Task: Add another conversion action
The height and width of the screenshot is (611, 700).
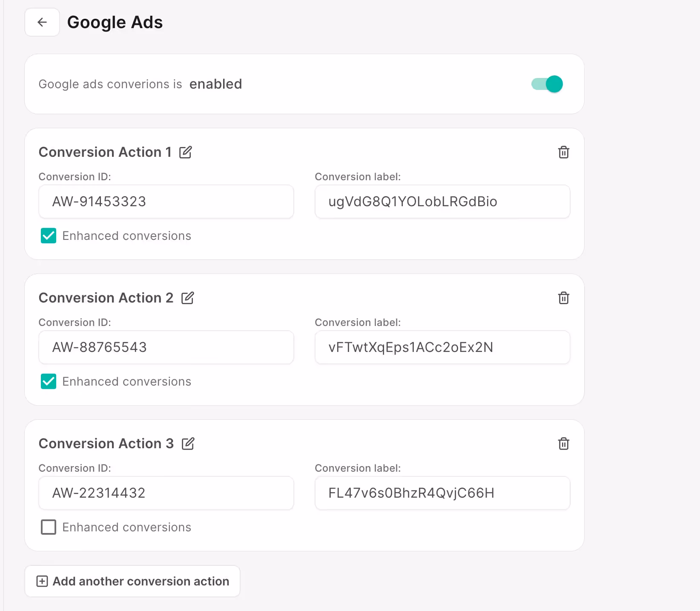Action: click(132, 581)
